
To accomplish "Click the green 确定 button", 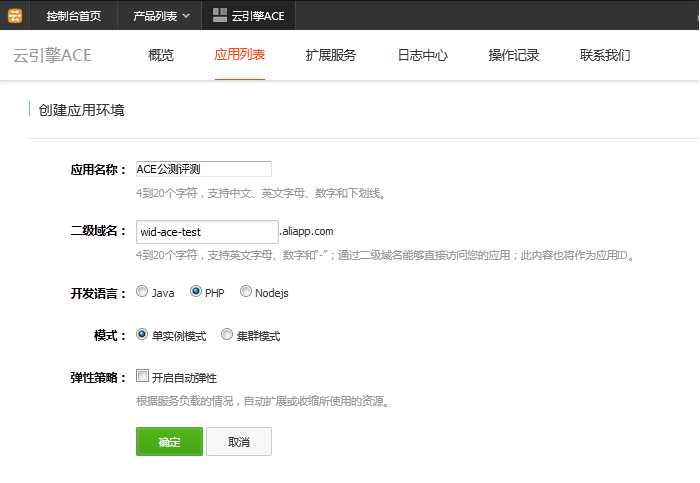I will tap(169, 441).
